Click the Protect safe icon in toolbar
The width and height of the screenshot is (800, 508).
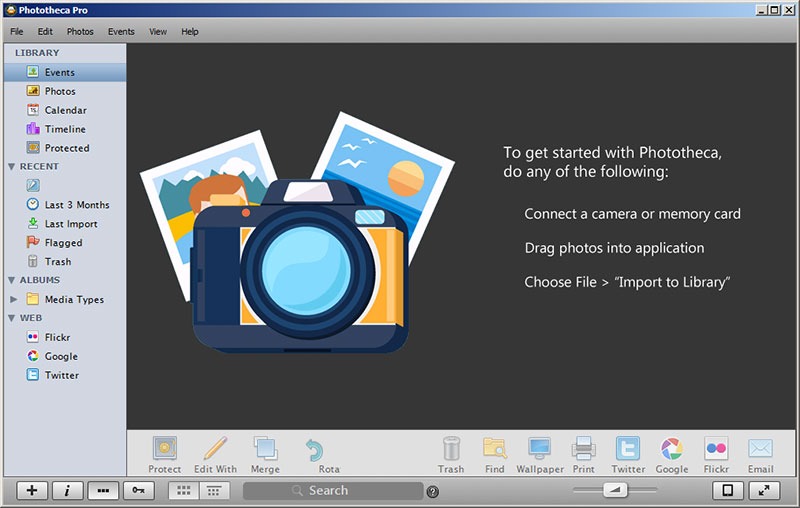pyautogui.click(x=165, y=449)
